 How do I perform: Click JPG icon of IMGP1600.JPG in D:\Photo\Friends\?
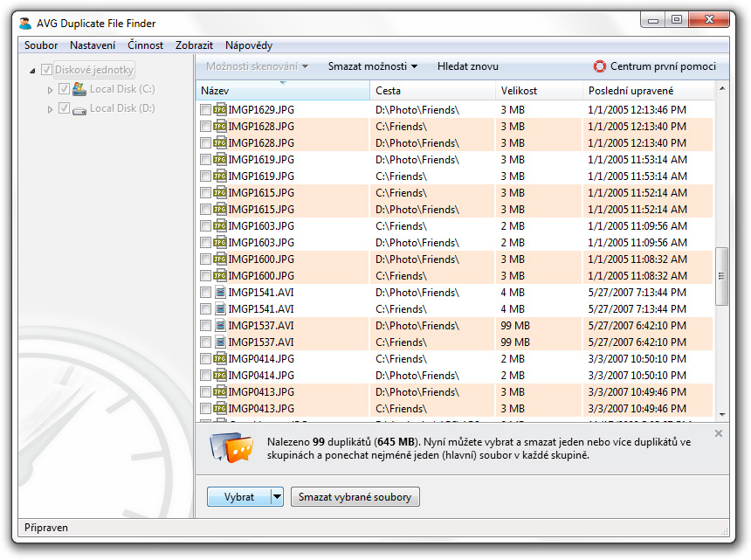click(x=220, y=259)
